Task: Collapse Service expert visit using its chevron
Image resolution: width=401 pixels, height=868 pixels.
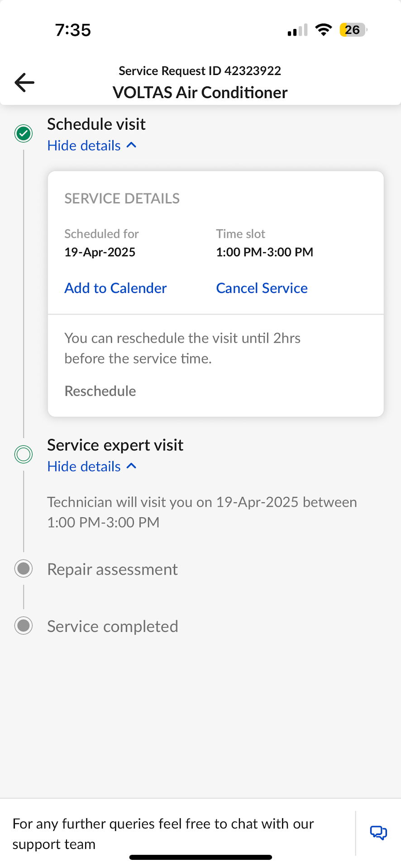Action: point(132,466)
